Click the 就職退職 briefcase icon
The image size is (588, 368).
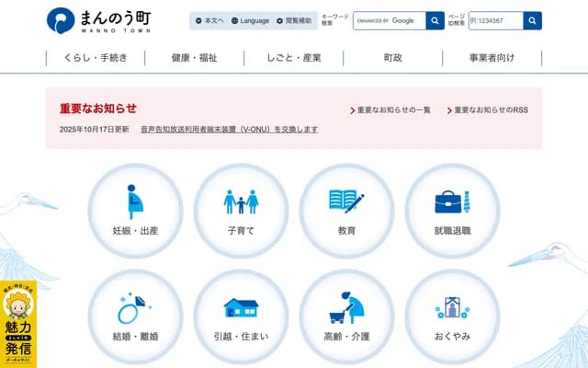point(452,210)
